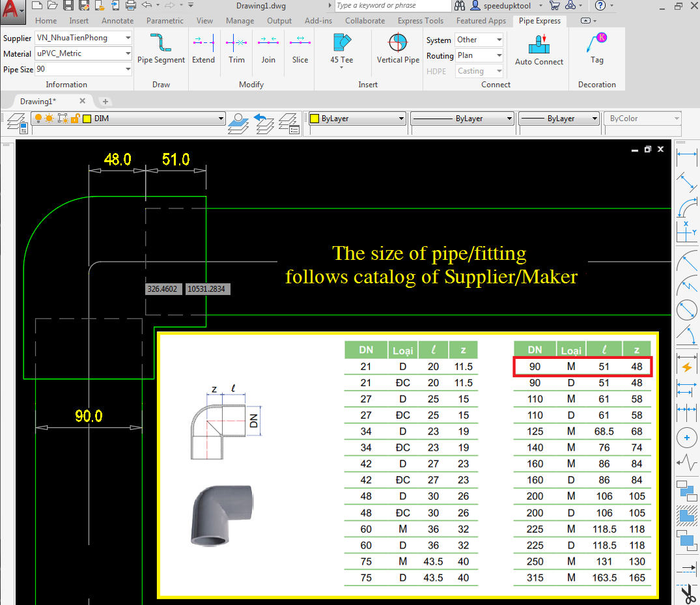The image size is (700, 605).
Task: Toggle the lock on the DIM layer
Action: [75, 119]
